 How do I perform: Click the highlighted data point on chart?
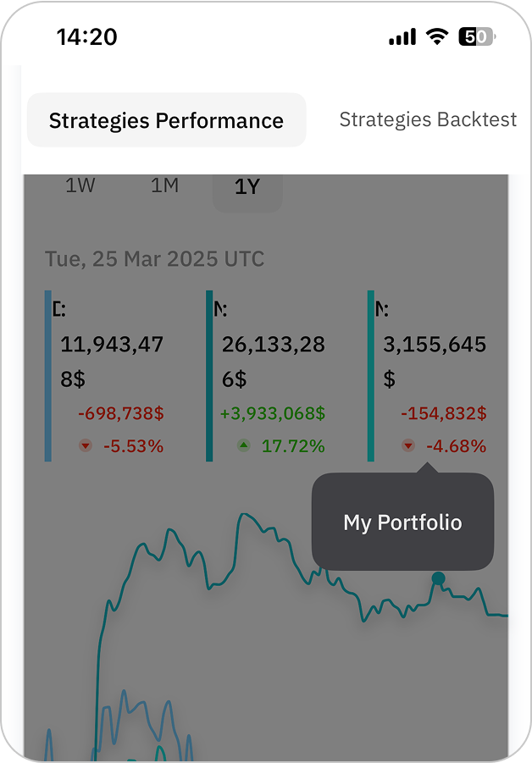pyautogui.click(x=438, y=578)
